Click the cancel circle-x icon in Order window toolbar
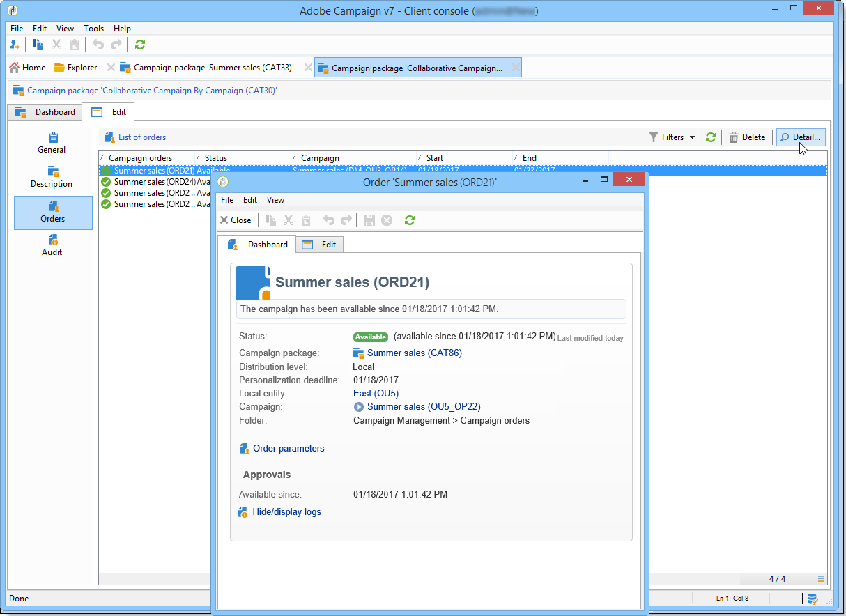This screenshot has width=846, height=616. (x=386, y=220)
